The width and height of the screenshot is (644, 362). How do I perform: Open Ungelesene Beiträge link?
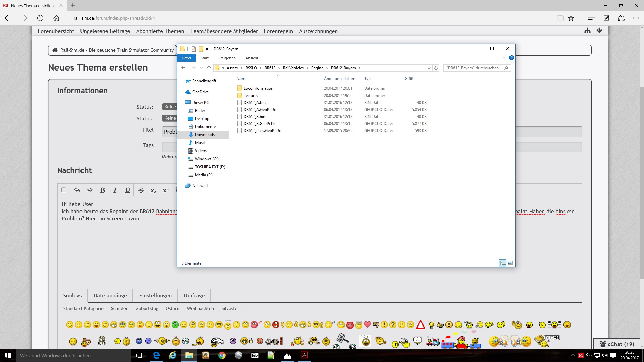(x=105, y=31)
